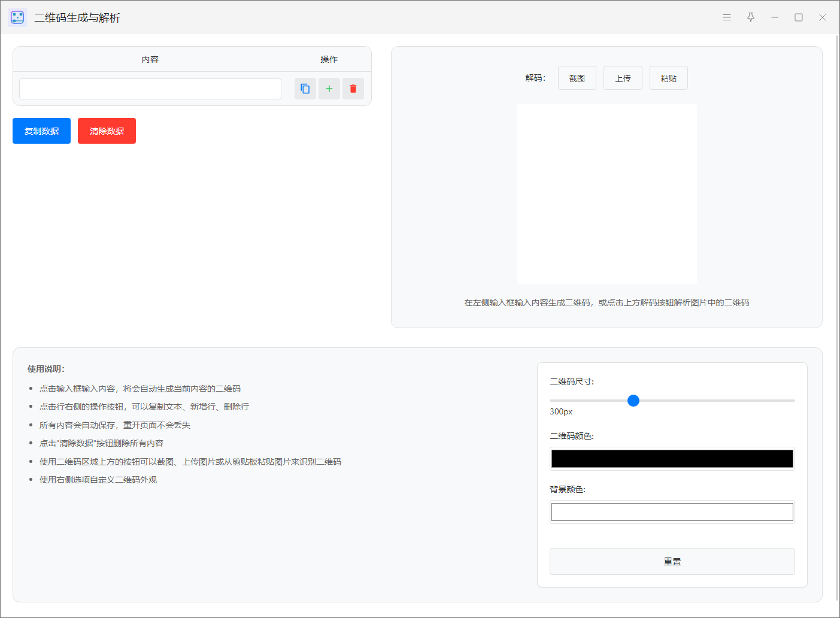
Task: Minimize the application window
Action: (x=774, y=17)
